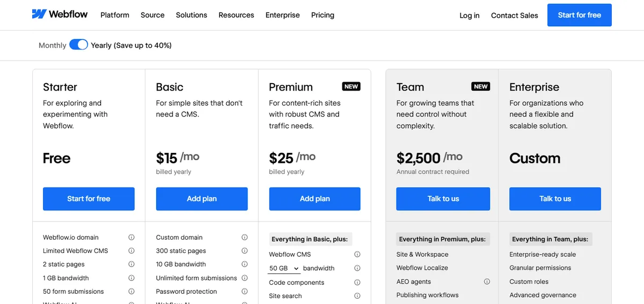Click Add plan for Premium

314,198
